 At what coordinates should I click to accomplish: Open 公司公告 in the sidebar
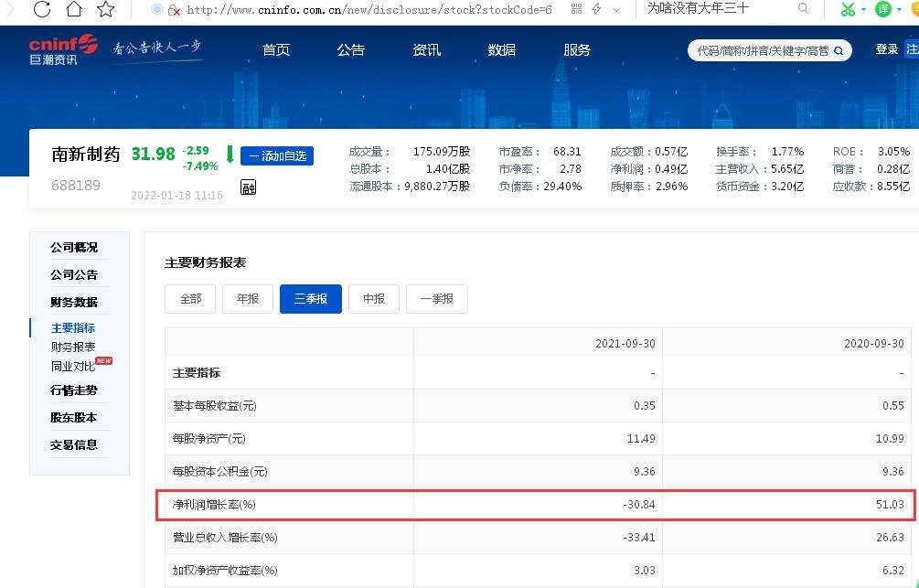(74, 275)
